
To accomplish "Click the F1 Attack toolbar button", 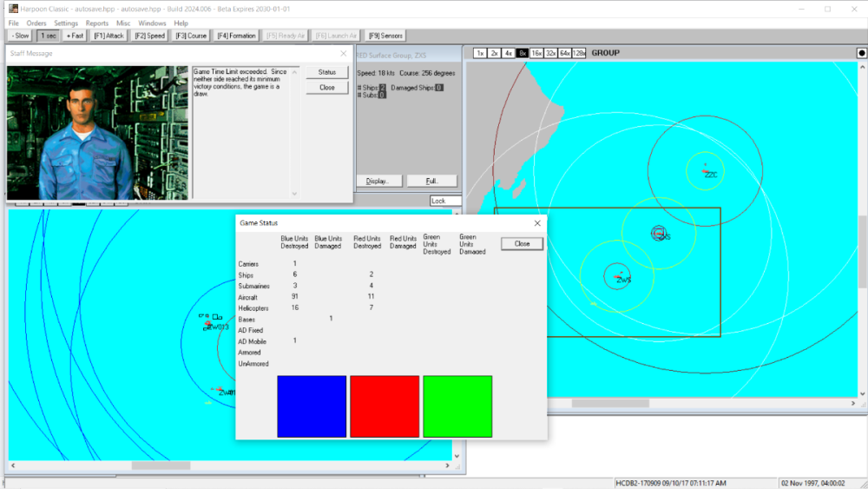I will tap(109, 36).
